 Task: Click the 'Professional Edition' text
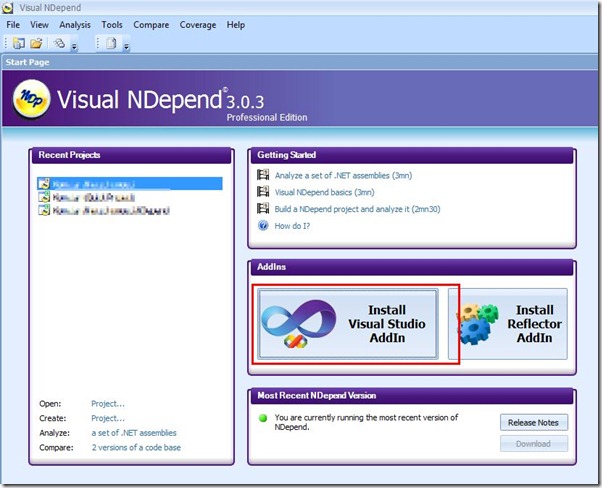point(267,117)
